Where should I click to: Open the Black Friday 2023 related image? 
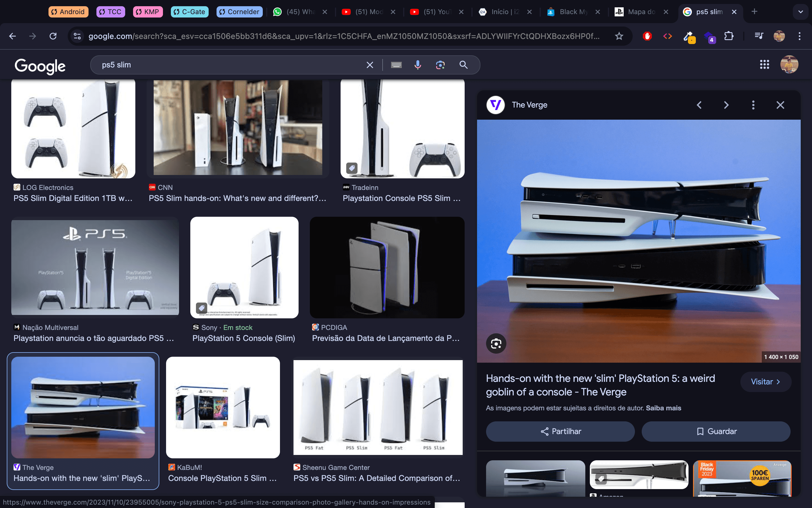(742, 478)
